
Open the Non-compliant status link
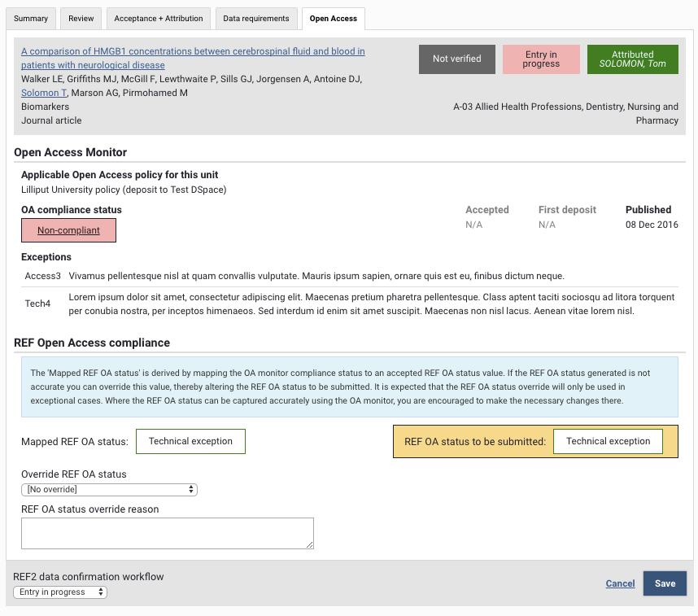pyautogui.click(x=68, y=230)
